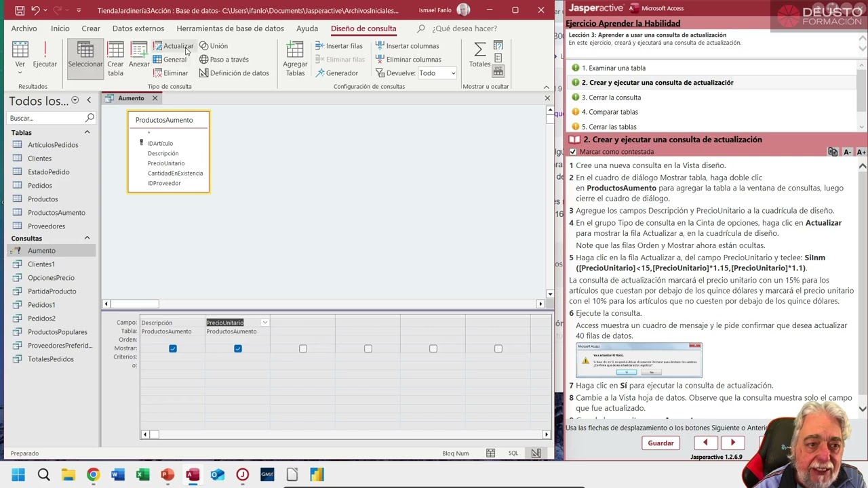Open navigation pane filter dropdown
The height and width of the screenshot is (488, 868).
coord(75,100)
